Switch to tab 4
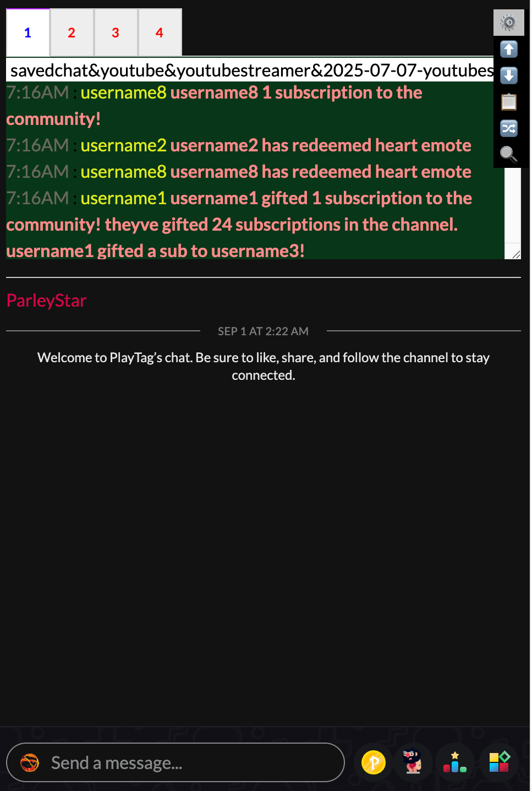 click(x=160, y=32)
